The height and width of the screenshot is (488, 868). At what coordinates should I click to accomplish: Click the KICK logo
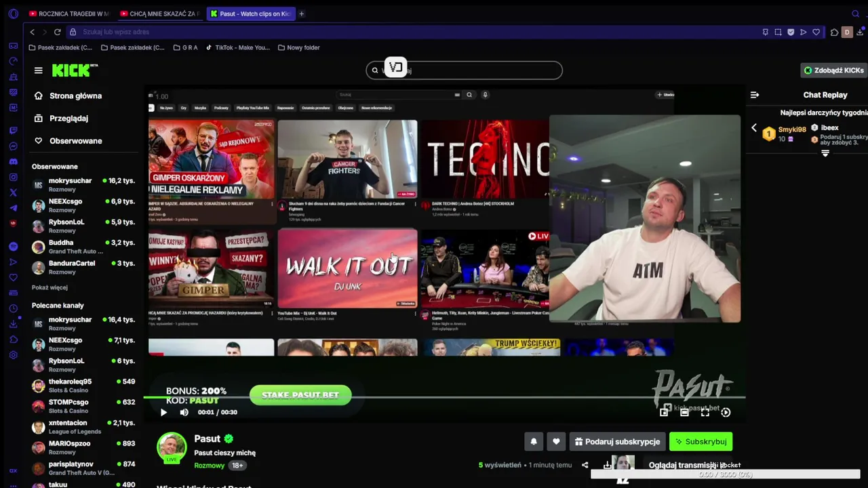pos(75,70)
